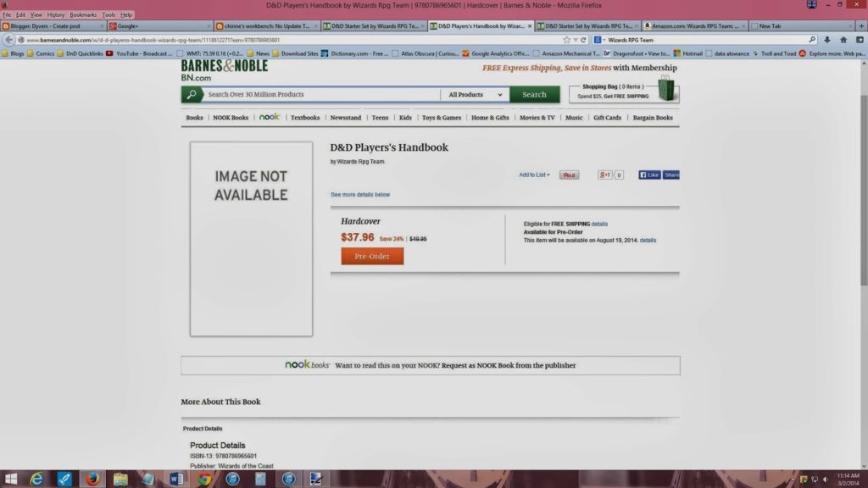Viewport: 868px width, 488px height.
Task: Click the page vertical scrollbar
Action: (864, 191)
